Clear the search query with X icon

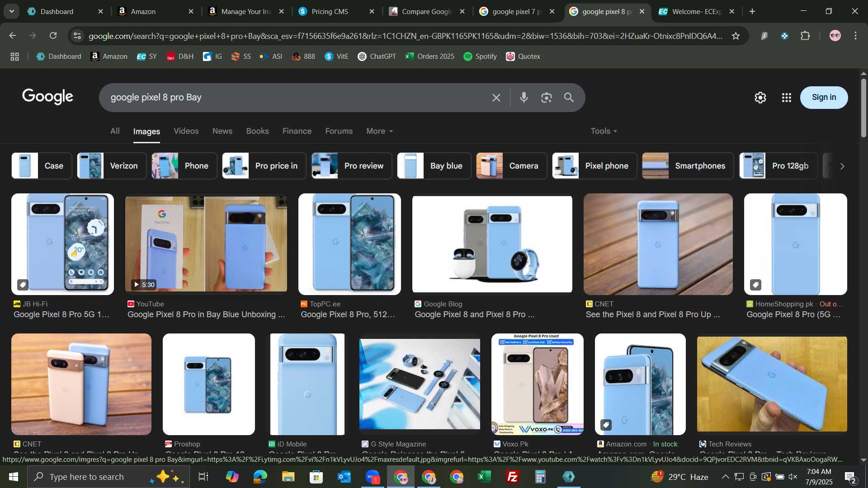(496, 97)
